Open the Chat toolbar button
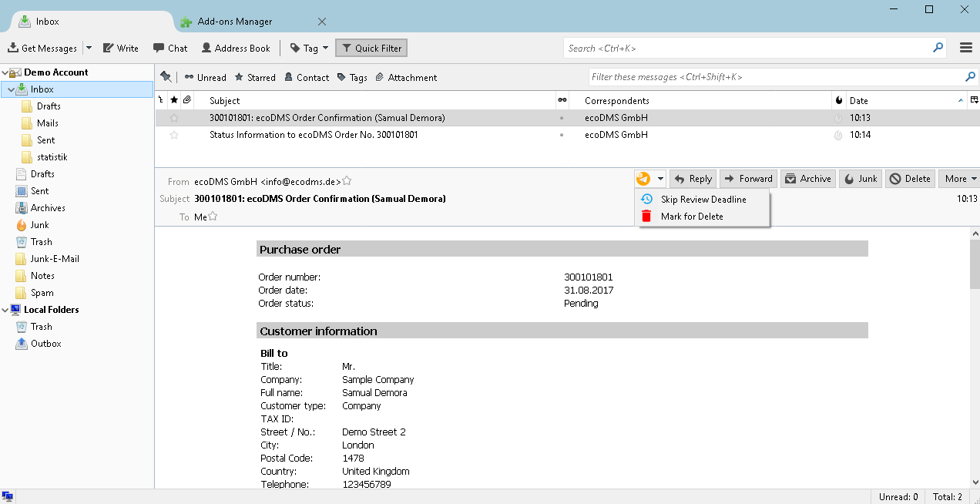The height and width of the screenshot is (504, 980). pos(170,48)
